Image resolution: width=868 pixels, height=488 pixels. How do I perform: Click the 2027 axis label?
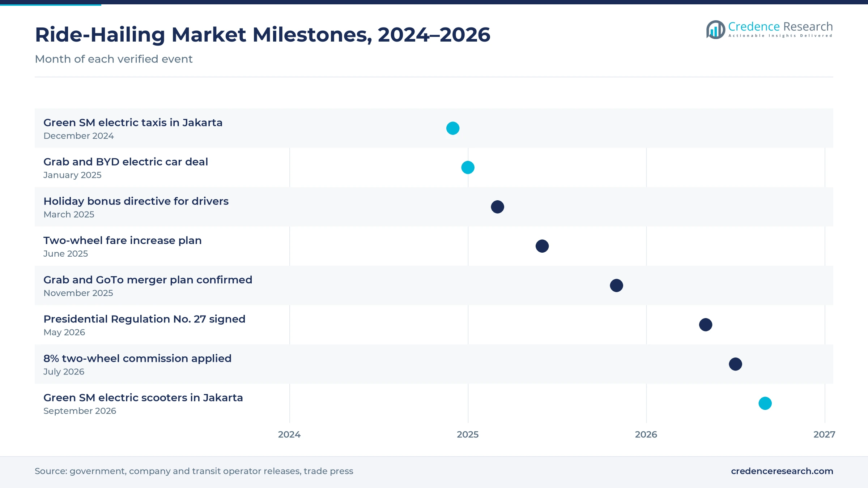tap(824, 435)
